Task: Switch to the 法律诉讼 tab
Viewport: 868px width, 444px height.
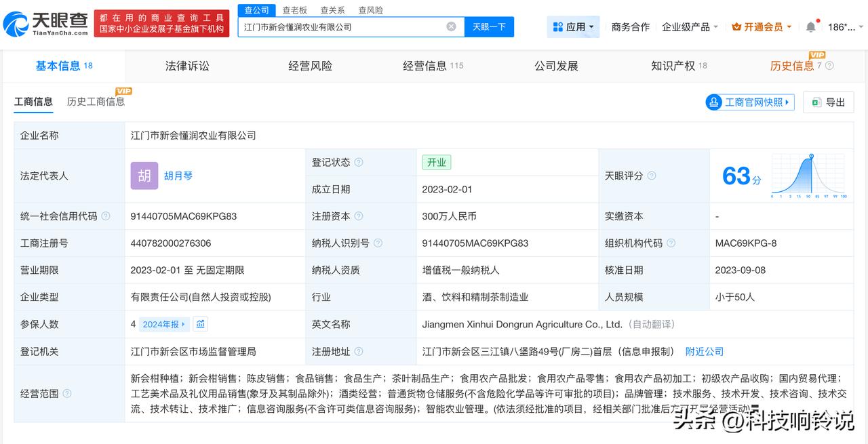Action: tap(187, 66)
